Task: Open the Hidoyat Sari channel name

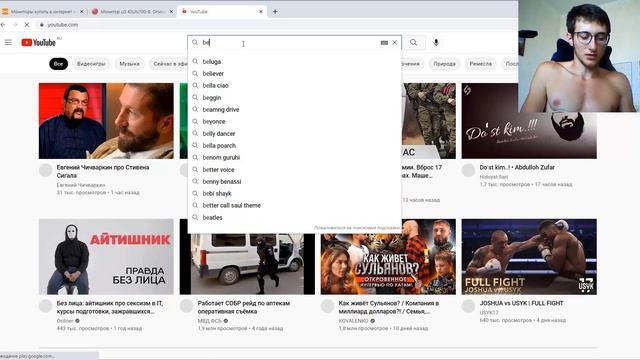Action: coord(493,177)
